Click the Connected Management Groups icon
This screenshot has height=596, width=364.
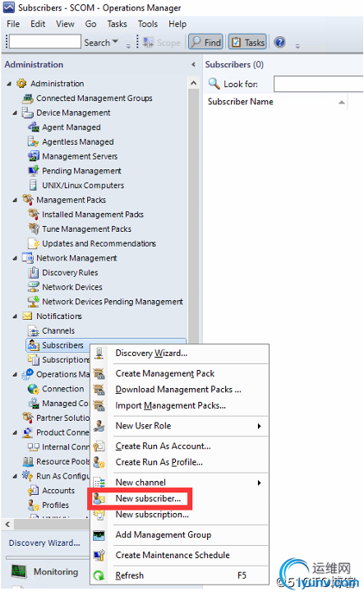point(27,98)
